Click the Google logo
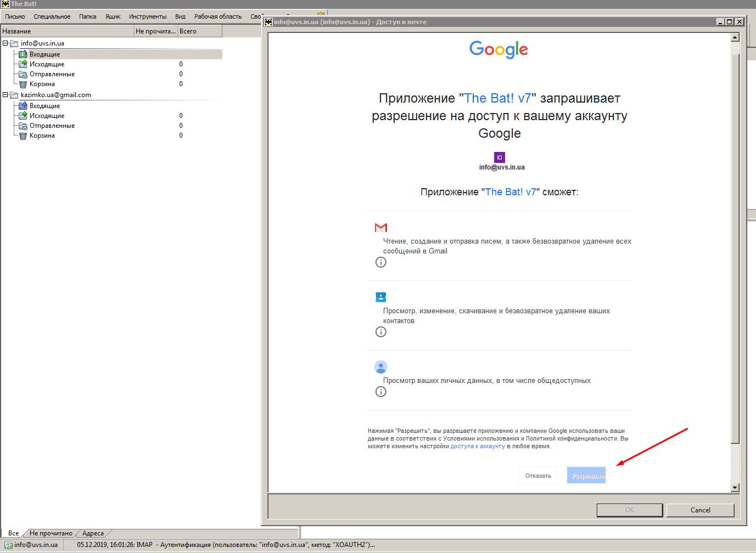This screenshot has height=553, width=756. point(499,49)
